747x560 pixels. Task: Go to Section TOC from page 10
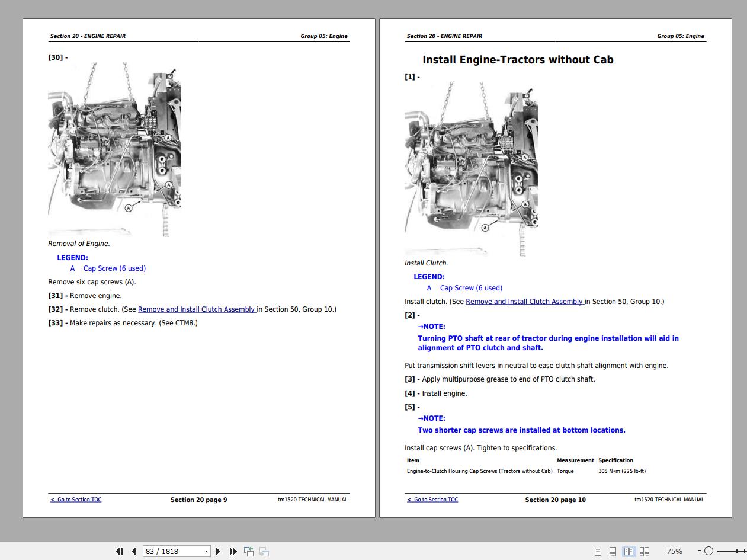click(432, 500)
